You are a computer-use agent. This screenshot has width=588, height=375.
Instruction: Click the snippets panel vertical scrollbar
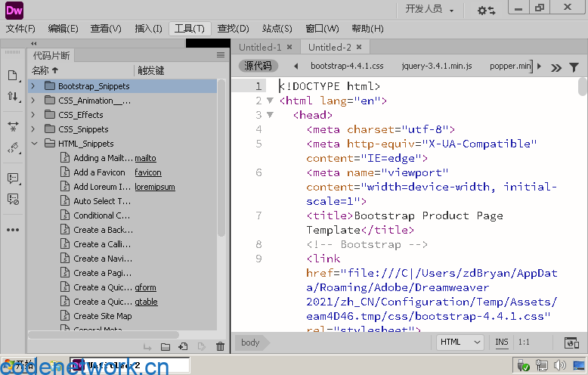coord(221,157)
